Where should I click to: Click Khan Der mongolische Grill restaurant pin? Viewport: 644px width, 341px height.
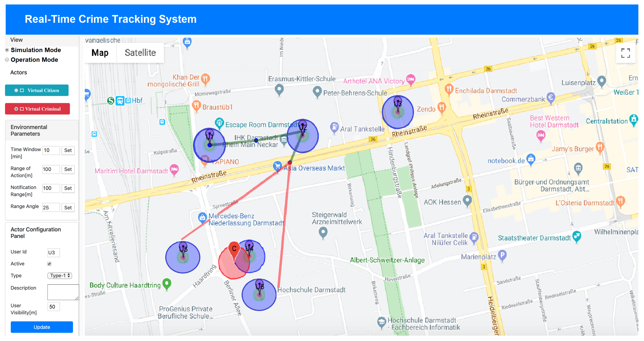point(205,79)
